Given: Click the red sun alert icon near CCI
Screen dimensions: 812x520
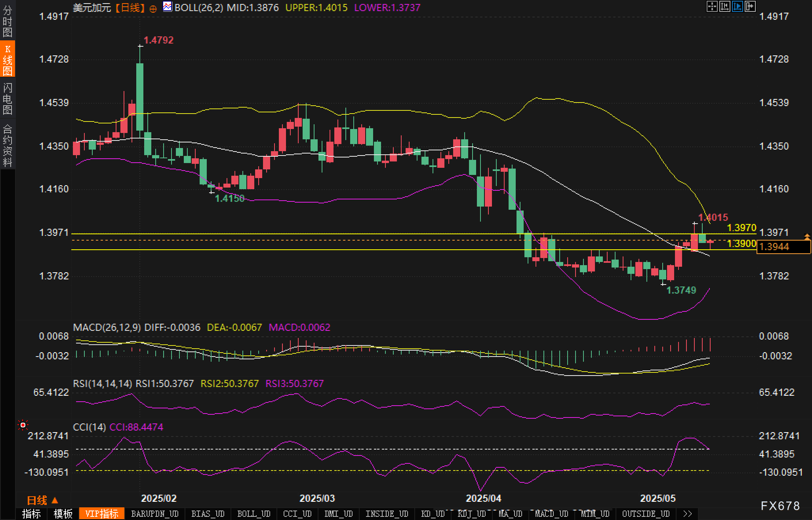Looking at the screenshot, I should point(23,425).
